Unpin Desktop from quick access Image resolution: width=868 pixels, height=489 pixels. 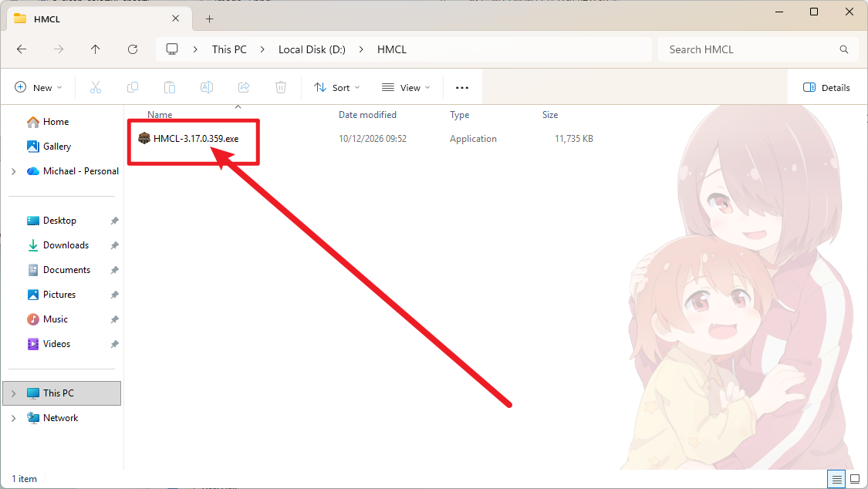[115, 221]
